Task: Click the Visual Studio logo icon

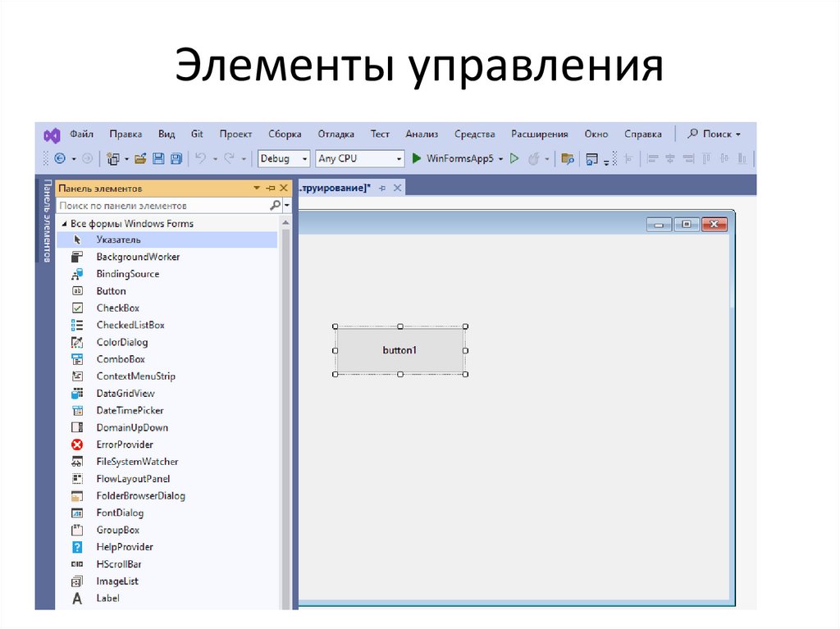Action: coord(52,135)
